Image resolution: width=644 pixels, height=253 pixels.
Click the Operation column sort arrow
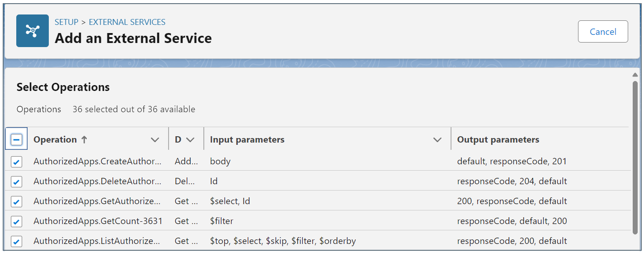(84, 140)
